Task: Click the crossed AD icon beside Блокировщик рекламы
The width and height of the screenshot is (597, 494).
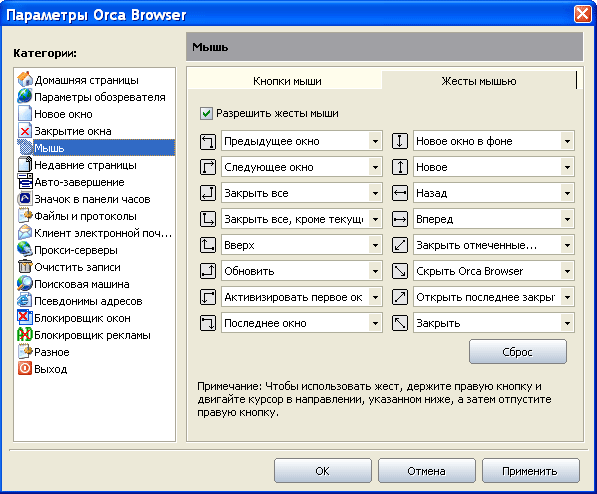Action: [x=25, y=335]
